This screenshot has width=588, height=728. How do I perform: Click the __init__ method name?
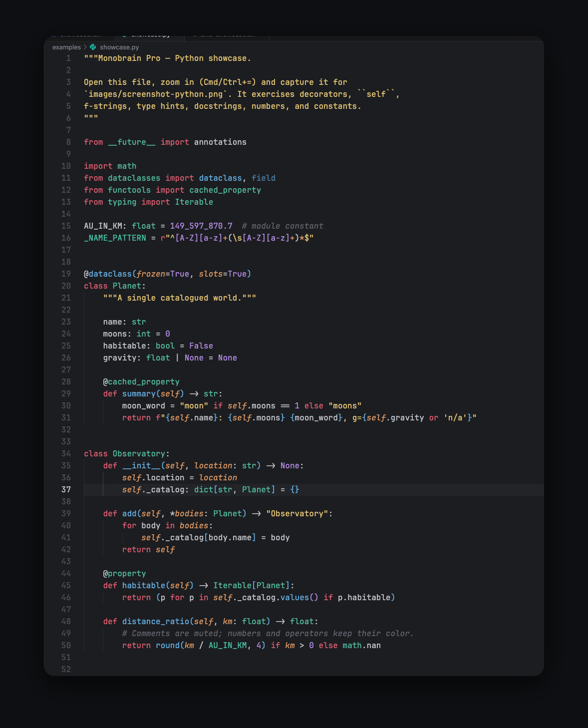pyautogui.click(x=141, y=465)
